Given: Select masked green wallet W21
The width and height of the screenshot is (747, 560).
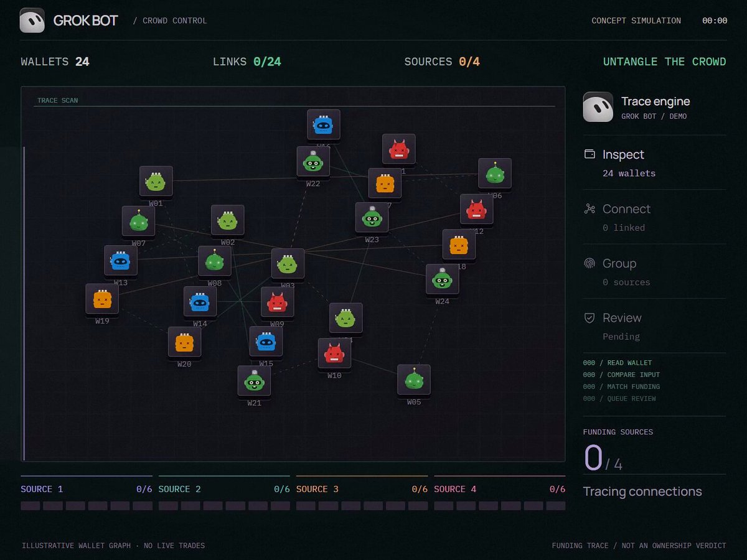Looking at the screenshot, I should click(x=254, y=381).
